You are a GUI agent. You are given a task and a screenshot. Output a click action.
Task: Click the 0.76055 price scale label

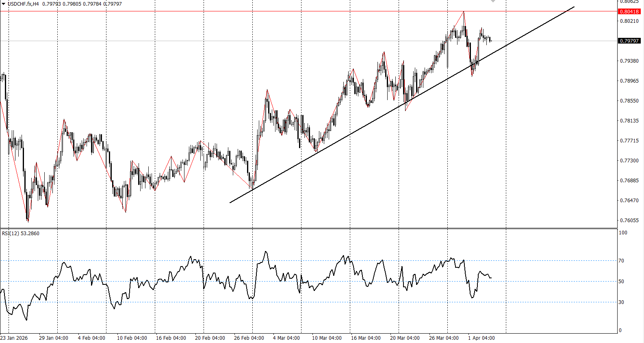[x=629, y=220]
